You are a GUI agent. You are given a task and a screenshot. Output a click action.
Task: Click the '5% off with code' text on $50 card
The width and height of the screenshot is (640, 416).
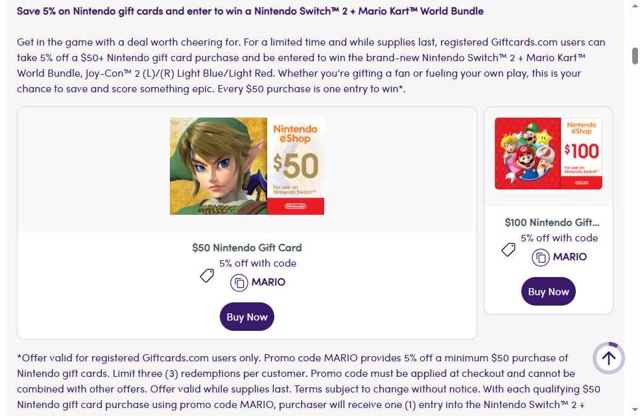[258, 263]
